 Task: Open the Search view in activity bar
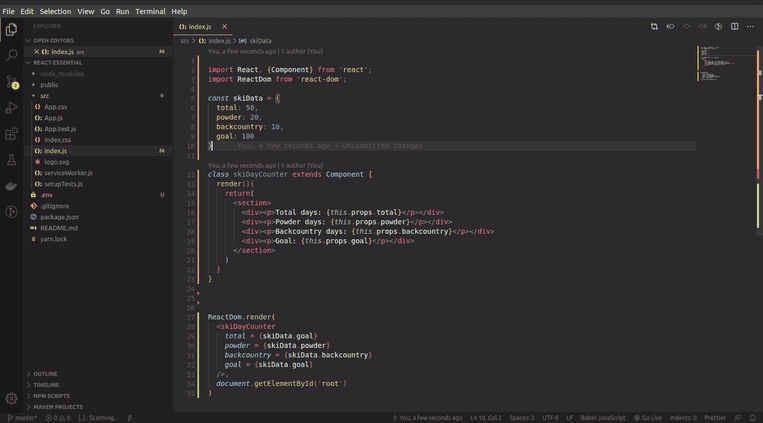[x=11, y=55]
